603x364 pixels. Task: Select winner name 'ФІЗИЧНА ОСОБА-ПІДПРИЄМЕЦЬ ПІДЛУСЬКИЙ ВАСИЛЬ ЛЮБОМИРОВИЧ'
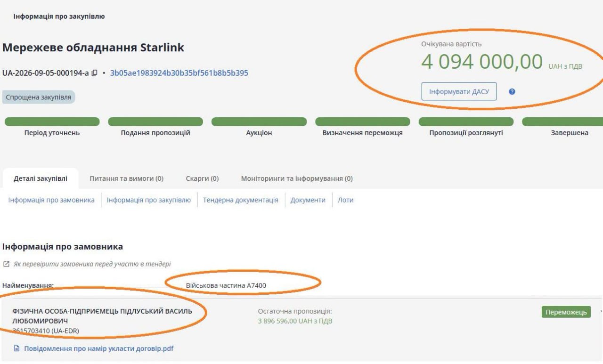point(102,316)
